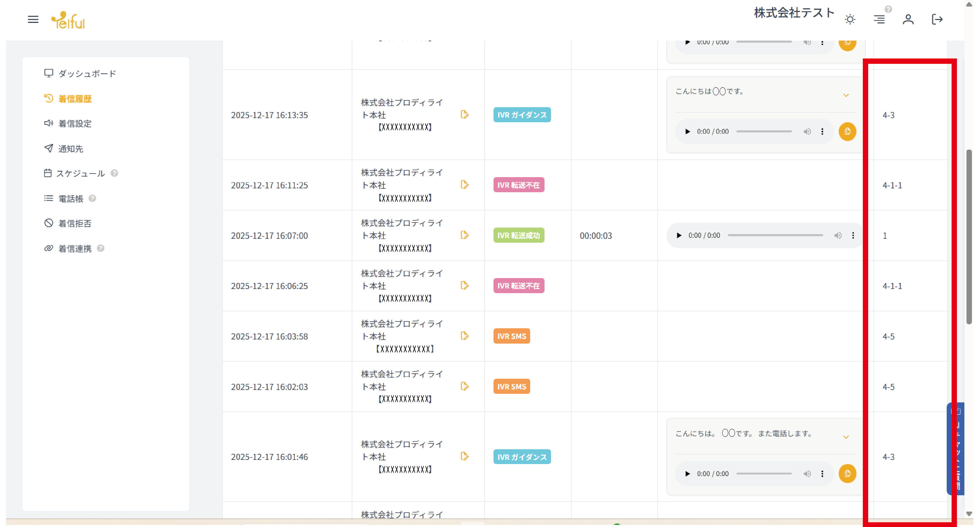Expand the こんにちは〇〇です transcript chevron
980x527 pixels.
pos(846,95)
